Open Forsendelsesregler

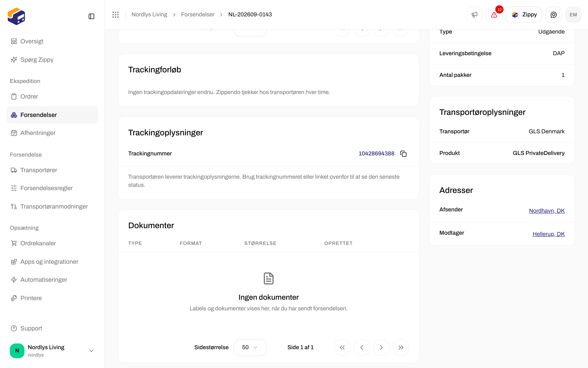[x=52, y=188]
